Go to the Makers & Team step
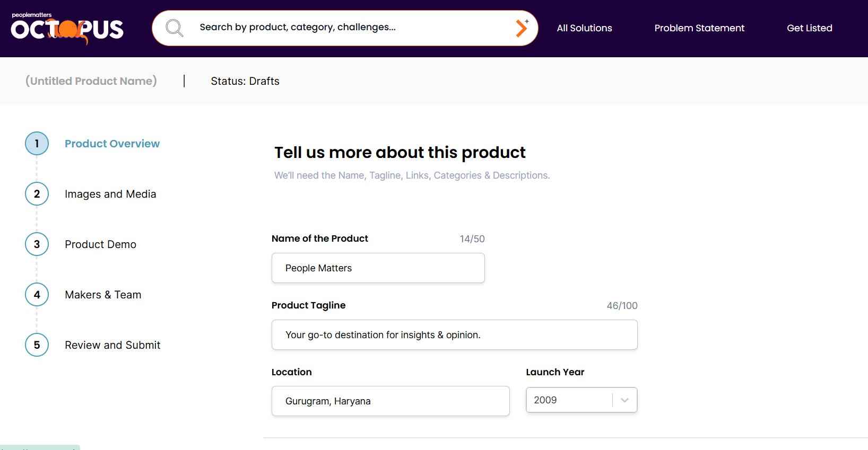The height and width of the screenshot is (450, 868). click(103, 295)
